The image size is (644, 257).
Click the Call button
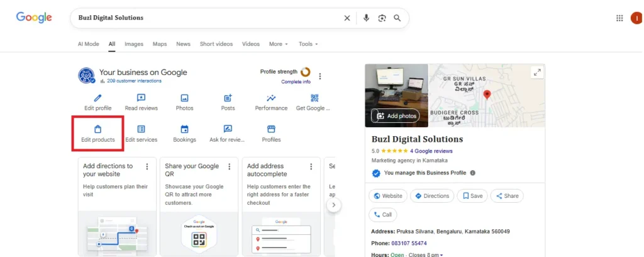pos(383,215)
